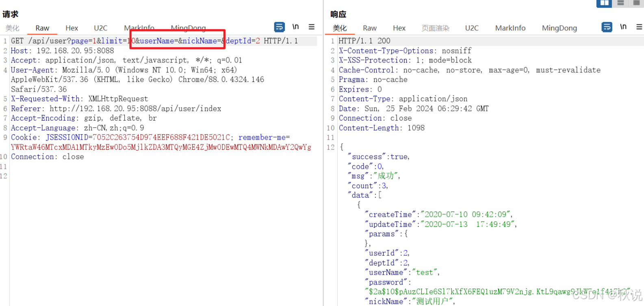
Task: Toggle word wrap icon in request panel
Action: click(x=280, y=27)
